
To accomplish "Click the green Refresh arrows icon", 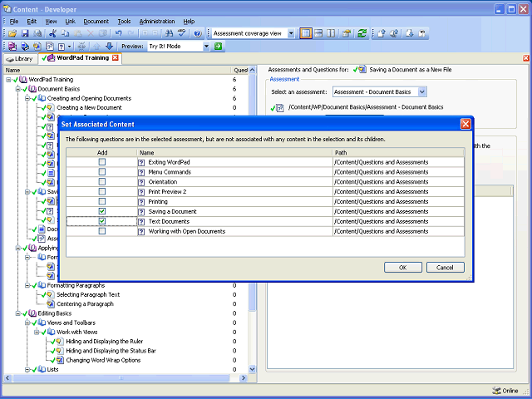I will coord(362,33).
